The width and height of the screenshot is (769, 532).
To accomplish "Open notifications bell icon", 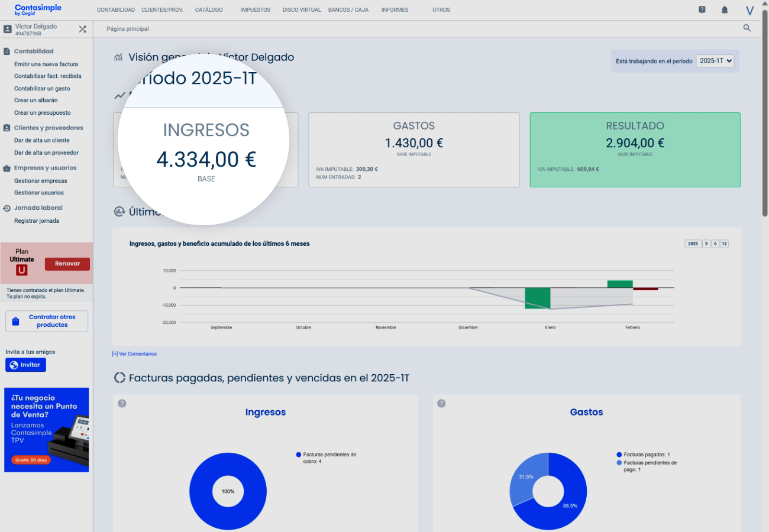I will [725, 10].
